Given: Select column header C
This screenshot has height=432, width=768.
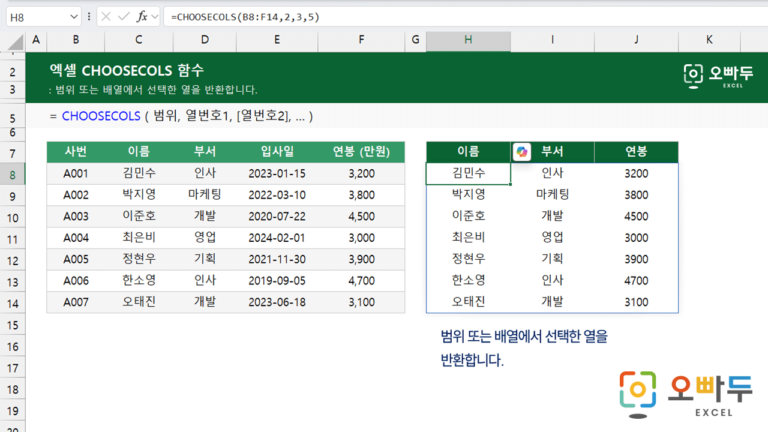Looking at the screenshot, I should click(x=139, y=40).
